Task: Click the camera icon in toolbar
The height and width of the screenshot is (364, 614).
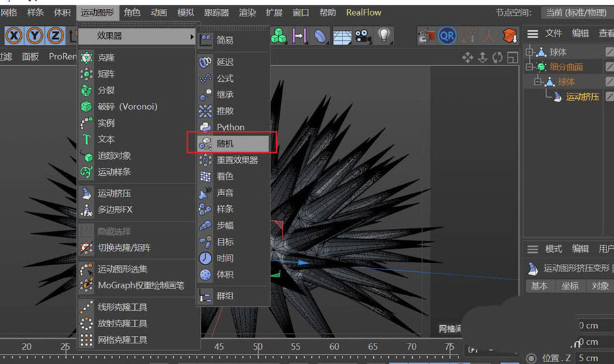Action: click(x=362, y=35)
